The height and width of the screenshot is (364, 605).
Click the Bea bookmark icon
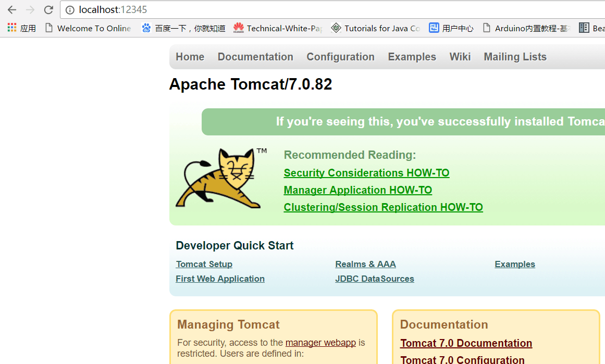(584, 28)
